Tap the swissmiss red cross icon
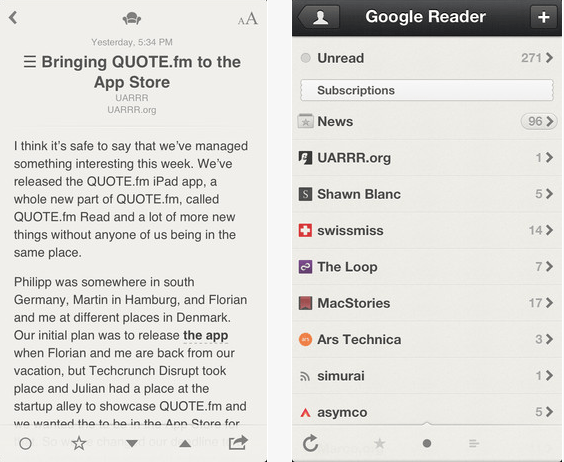 [305, 230]
